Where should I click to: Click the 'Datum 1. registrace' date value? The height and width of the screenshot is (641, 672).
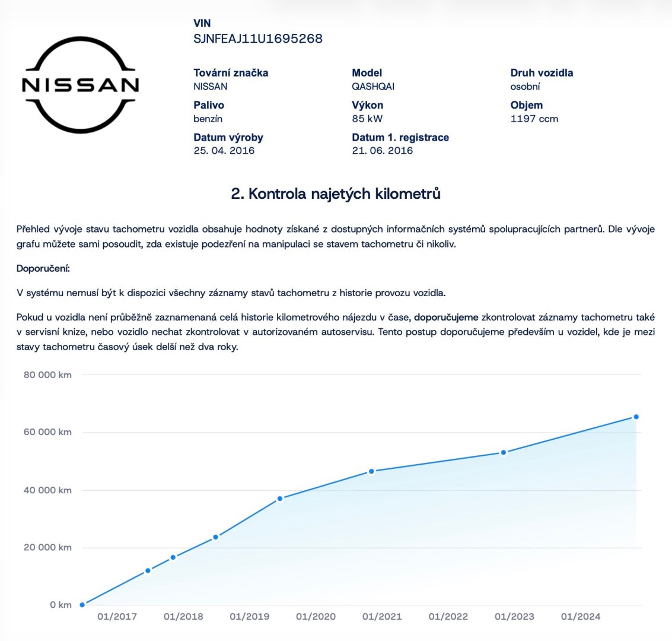383,151
